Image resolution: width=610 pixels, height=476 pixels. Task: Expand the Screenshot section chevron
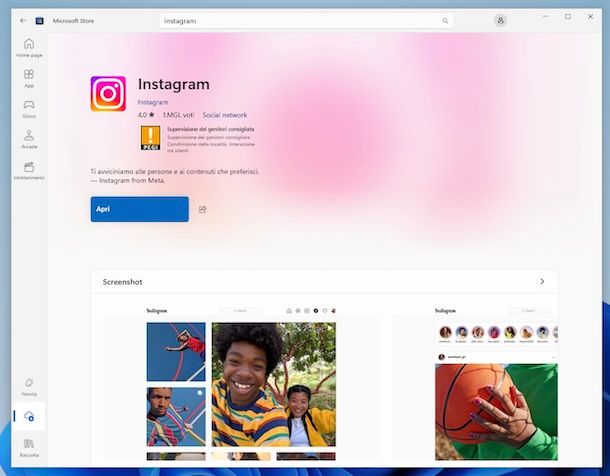point(542,281)
